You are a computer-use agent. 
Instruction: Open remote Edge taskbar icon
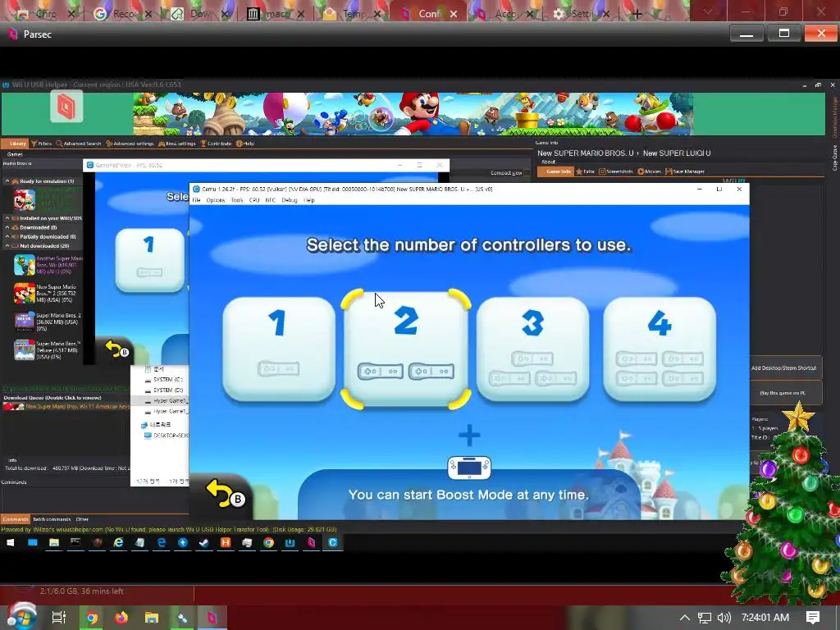[162, 543]
